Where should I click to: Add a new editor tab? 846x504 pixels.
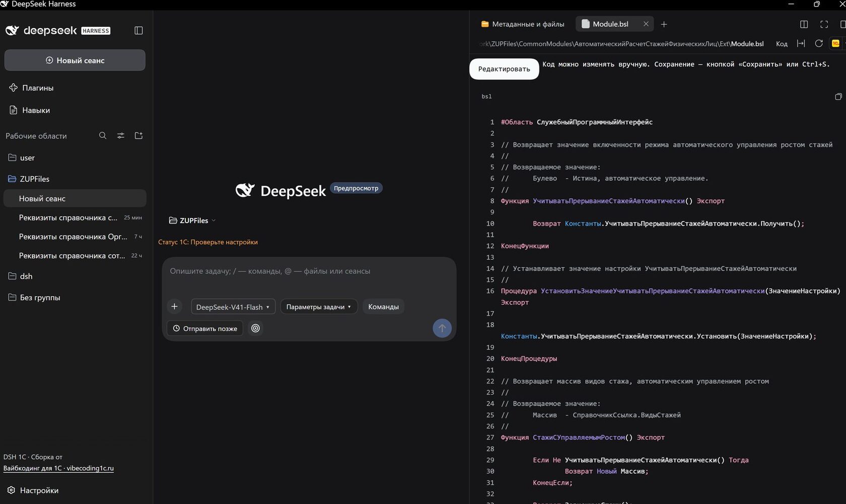pos(664,24)
